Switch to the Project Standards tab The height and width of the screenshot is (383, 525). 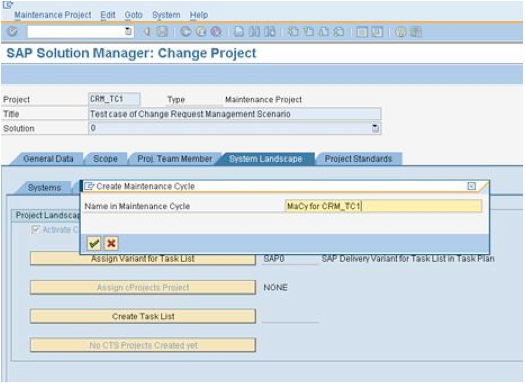click(x=358, y=159)
